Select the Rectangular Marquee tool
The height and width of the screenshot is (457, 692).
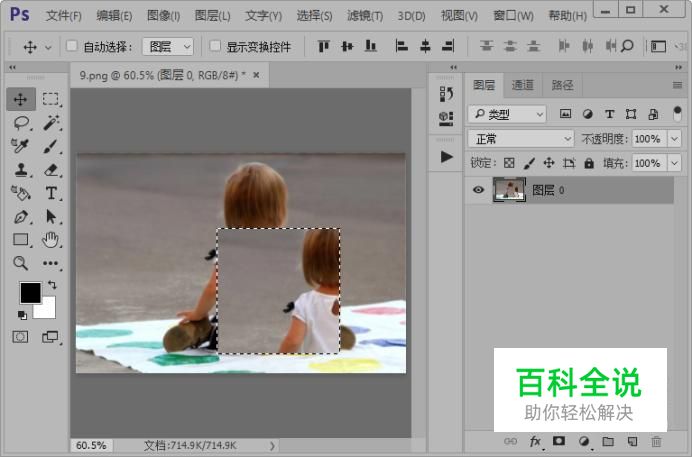coord(51,99)
